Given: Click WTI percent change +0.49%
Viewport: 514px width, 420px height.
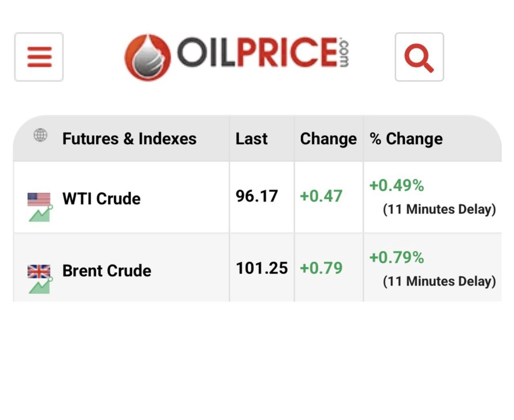Looking at the screenshot, I should click(x=396, y=186).
